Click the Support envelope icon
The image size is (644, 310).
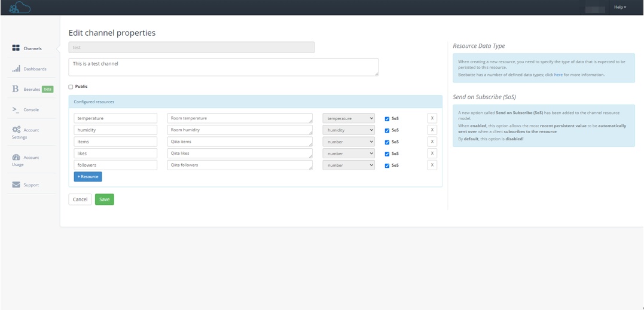(16, 185)
